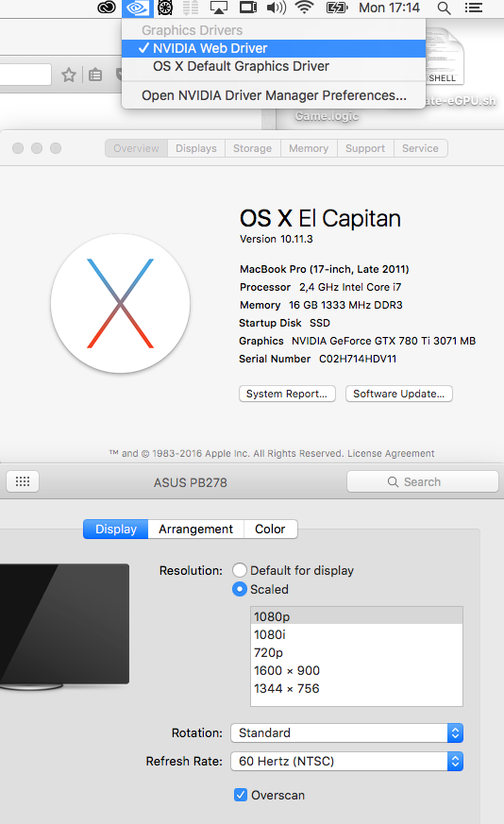Switch to the Overview tab

click(x=136, y=148)
